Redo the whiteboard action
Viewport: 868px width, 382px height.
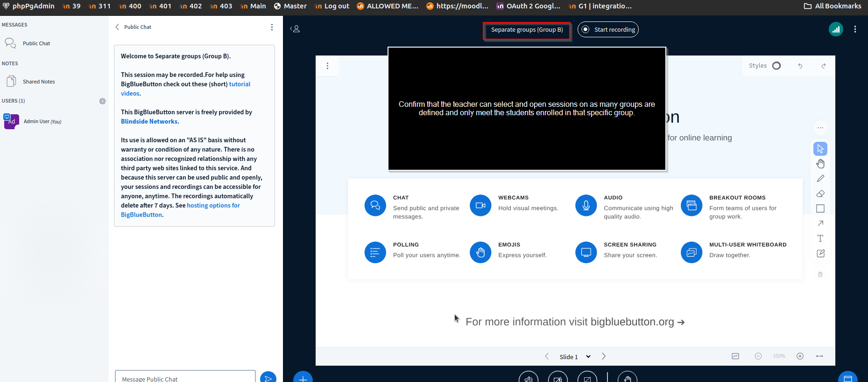824,66
